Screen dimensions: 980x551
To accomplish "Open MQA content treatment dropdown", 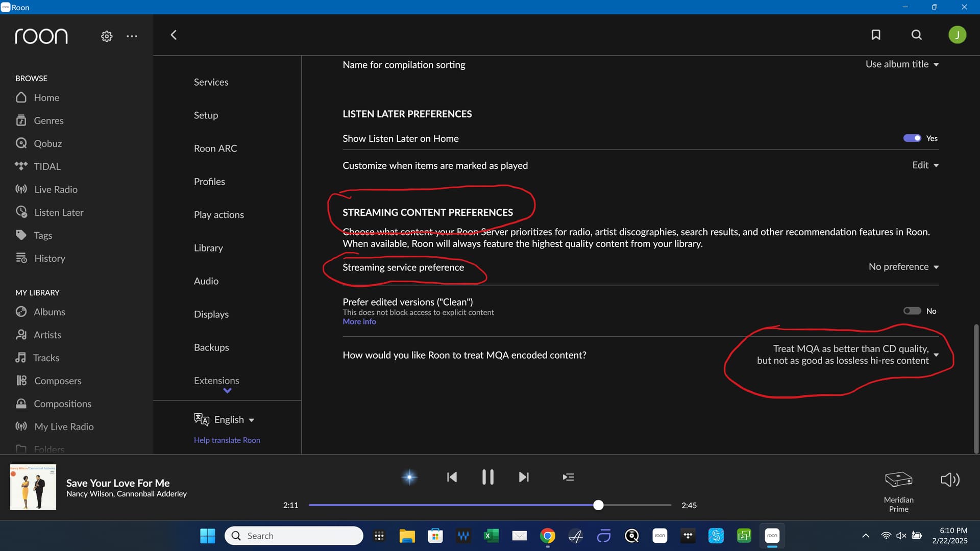I will 848,355.
